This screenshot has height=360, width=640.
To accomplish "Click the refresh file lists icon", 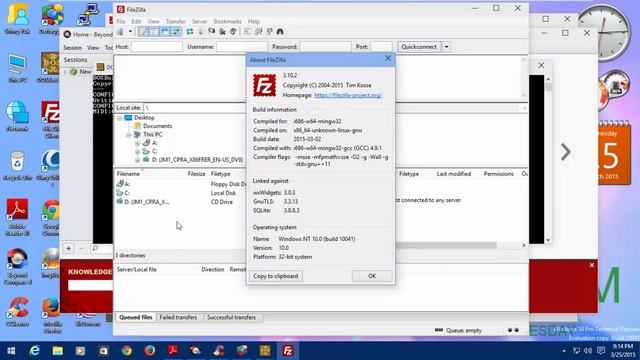I will (190, 32).
